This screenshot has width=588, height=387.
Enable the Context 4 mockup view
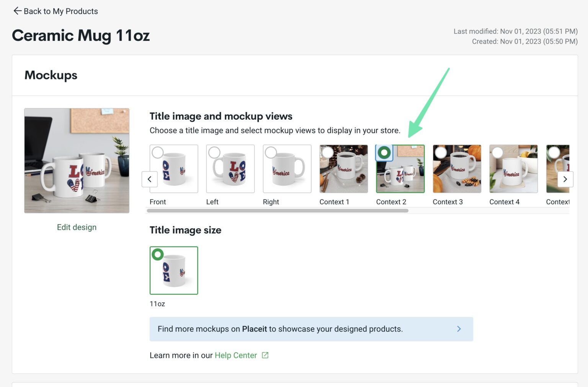point(498,152)
